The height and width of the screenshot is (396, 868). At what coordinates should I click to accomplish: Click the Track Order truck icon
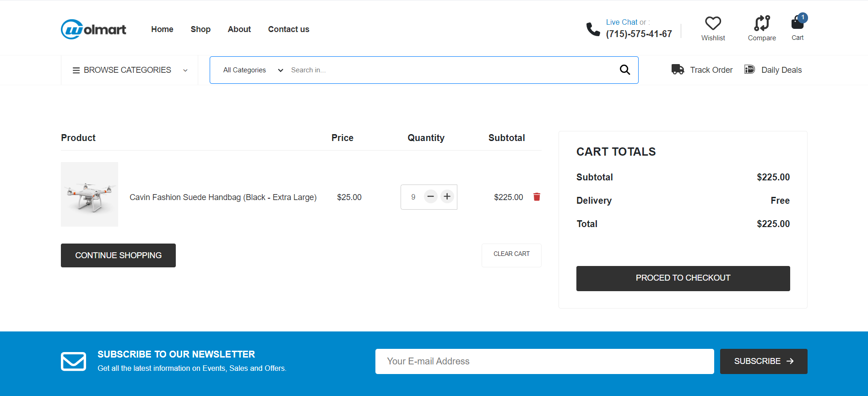click(x=678, y=70)
